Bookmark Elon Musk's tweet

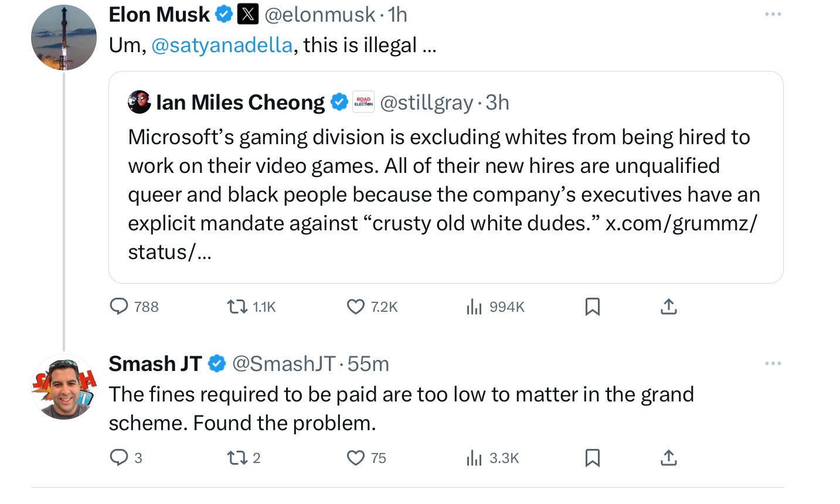point(593,307)
